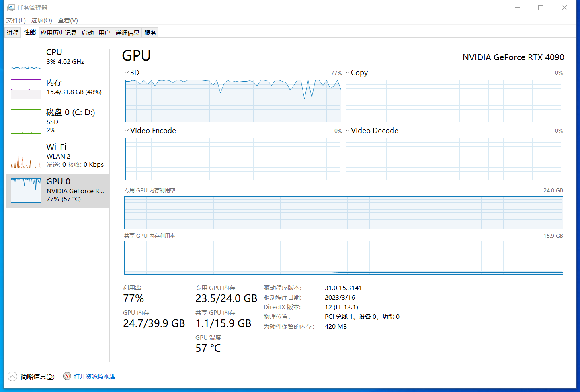Maximize the Task Manager window
Viewport: 580px width, 392px height.
[541, 8]
